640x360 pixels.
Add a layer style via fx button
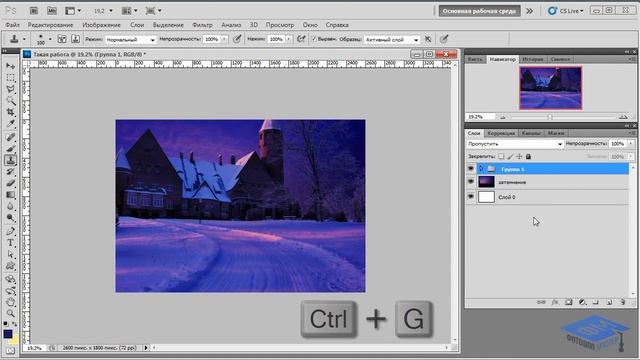(x=555, y=302)
